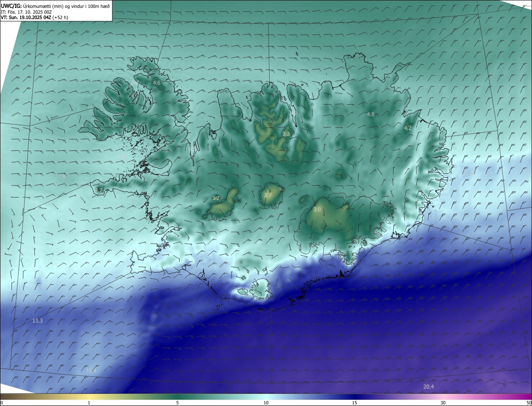
Task: Click the 4.2 value in east Iceland
Action: [x=408, y=128]
